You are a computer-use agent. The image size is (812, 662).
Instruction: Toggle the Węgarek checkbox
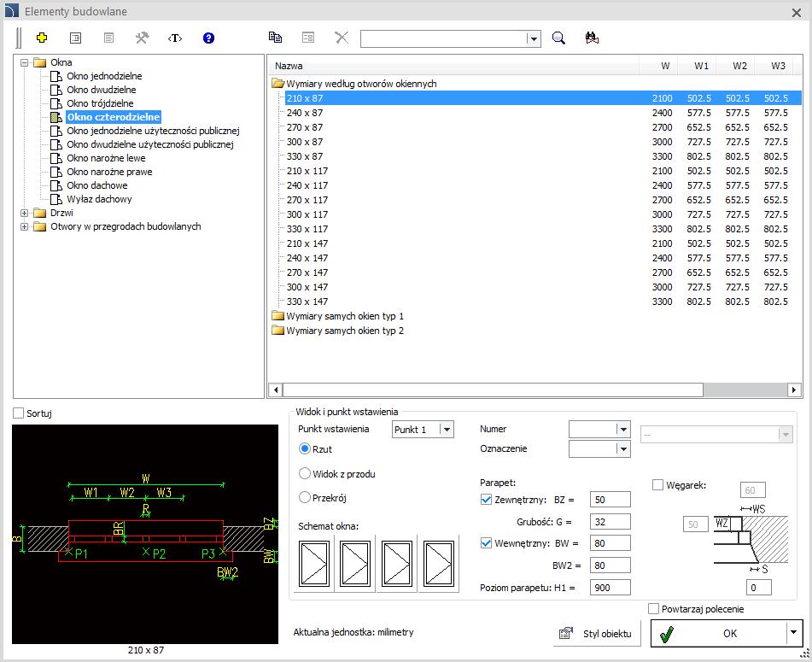click(x=657, y=485)
